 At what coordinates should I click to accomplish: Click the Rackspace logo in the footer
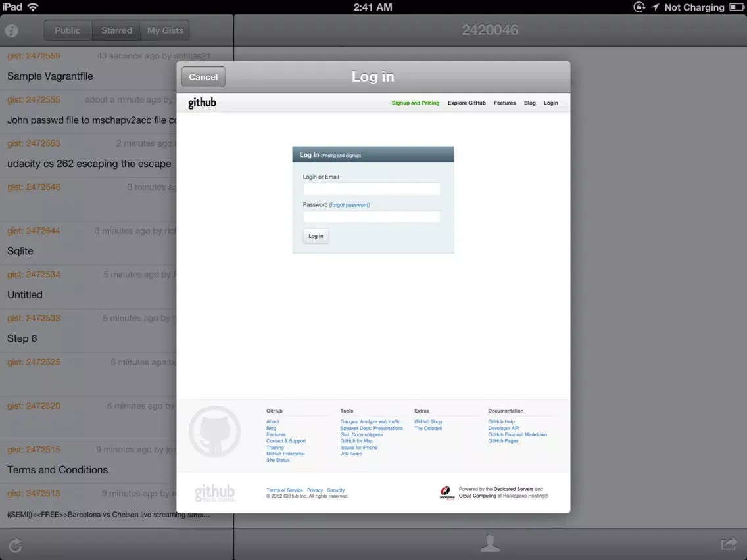(x=446, y=492)
